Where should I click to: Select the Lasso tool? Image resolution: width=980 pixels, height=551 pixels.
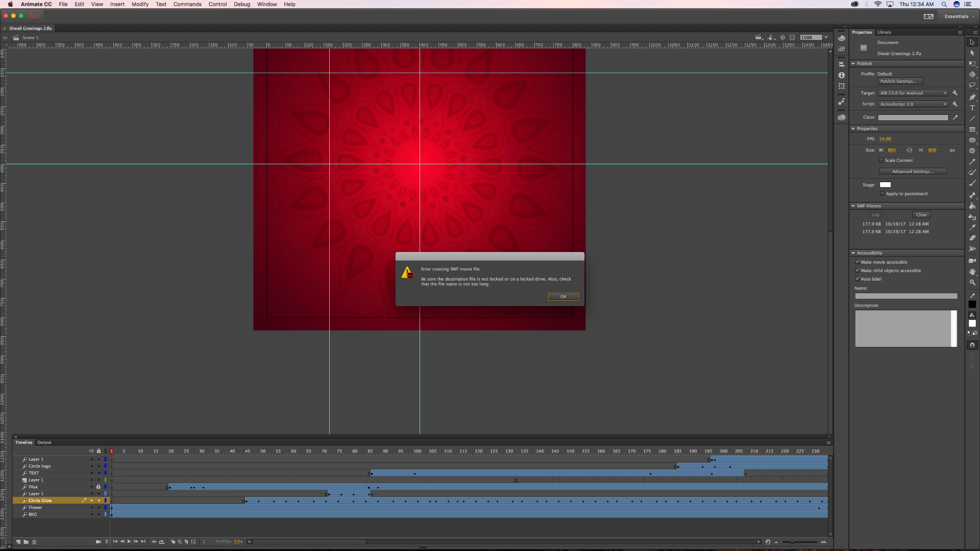pyautogui.click(x=972, y=85)
